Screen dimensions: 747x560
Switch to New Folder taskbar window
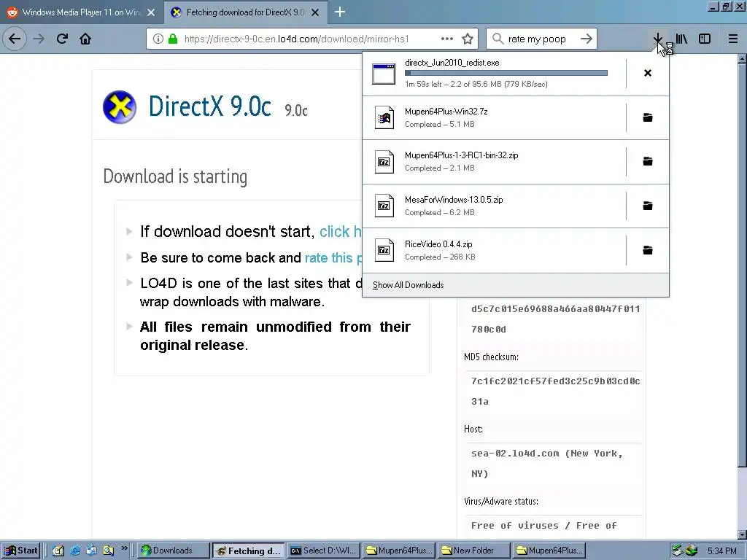pyautogui.click(x=473, y=551)
